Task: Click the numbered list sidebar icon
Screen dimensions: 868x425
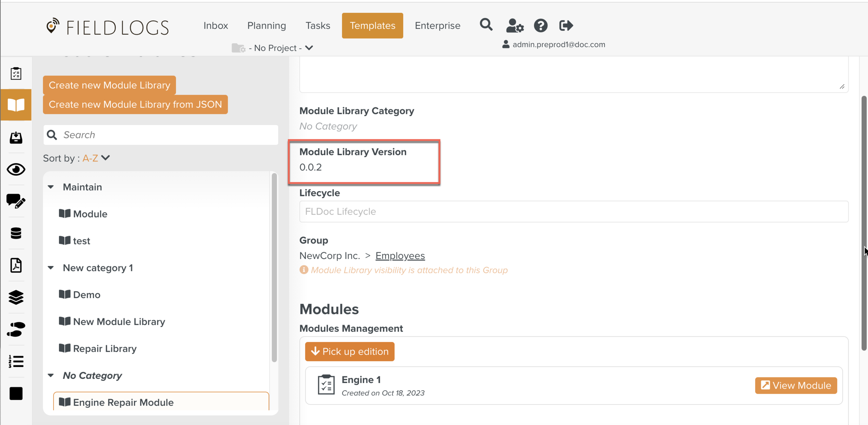Action: [16, 361]
